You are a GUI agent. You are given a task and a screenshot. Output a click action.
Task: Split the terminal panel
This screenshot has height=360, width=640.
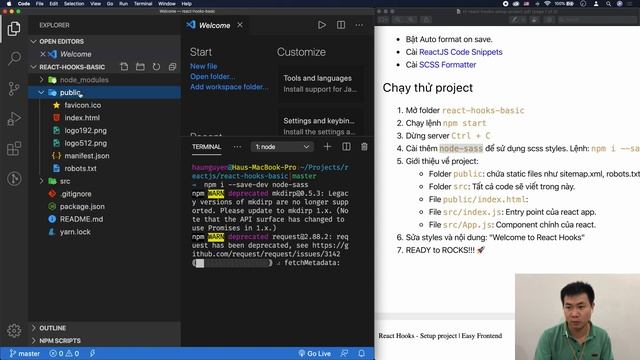(x=346, y=147)
